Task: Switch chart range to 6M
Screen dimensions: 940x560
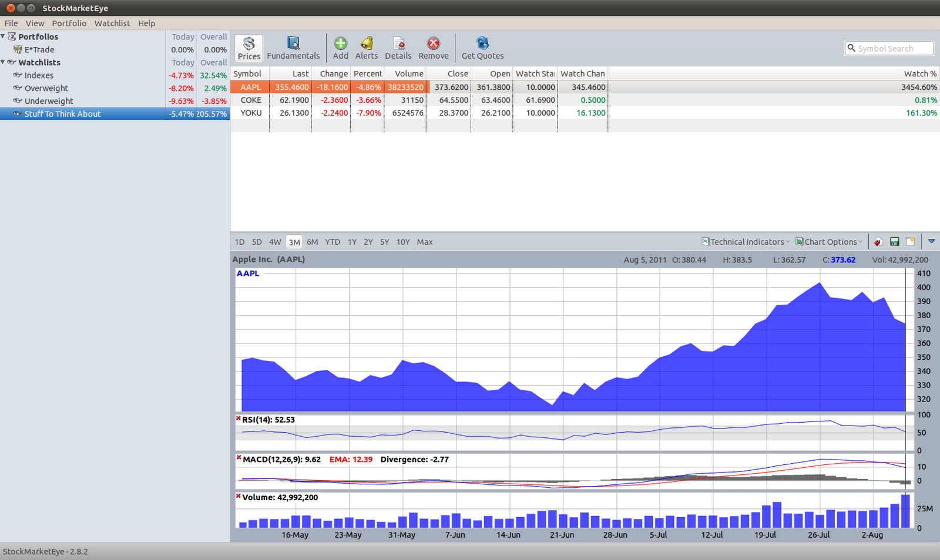Action: click(313, 242)
